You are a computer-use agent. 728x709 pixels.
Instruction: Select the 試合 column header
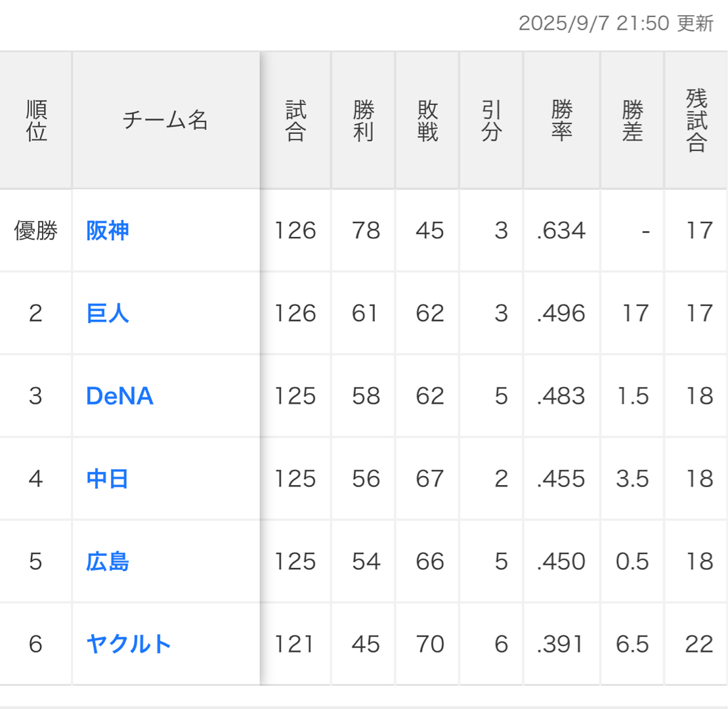coord(295,121)
